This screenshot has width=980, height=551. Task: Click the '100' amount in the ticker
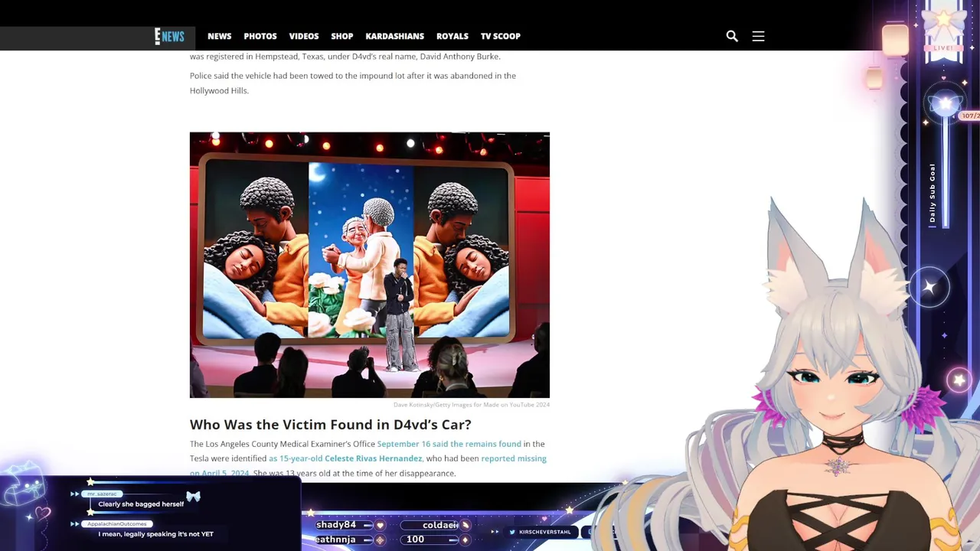[x=415, y=540]
